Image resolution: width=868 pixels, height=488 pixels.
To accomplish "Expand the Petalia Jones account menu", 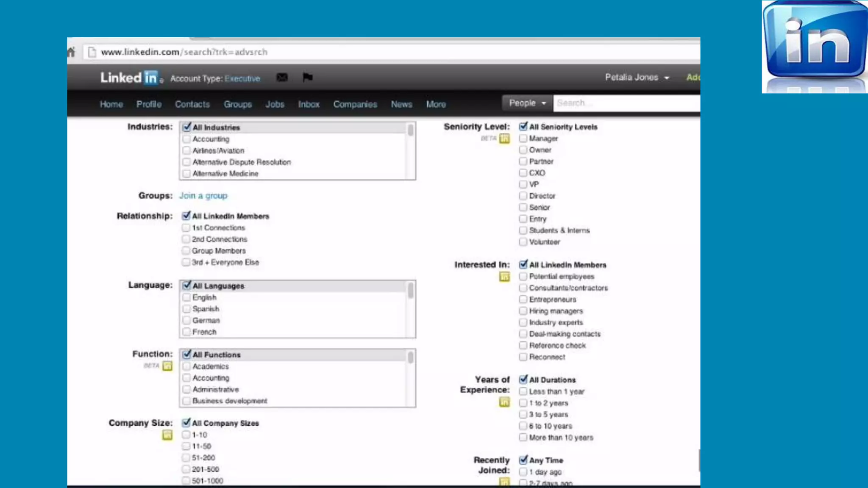I will tap(637, 78).
